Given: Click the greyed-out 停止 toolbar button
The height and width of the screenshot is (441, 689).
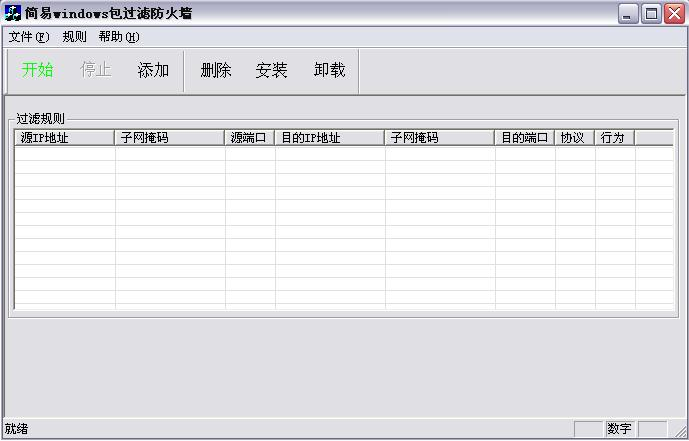Looking at the screenshot, I should pyautogui.click(x=96, y=70).
